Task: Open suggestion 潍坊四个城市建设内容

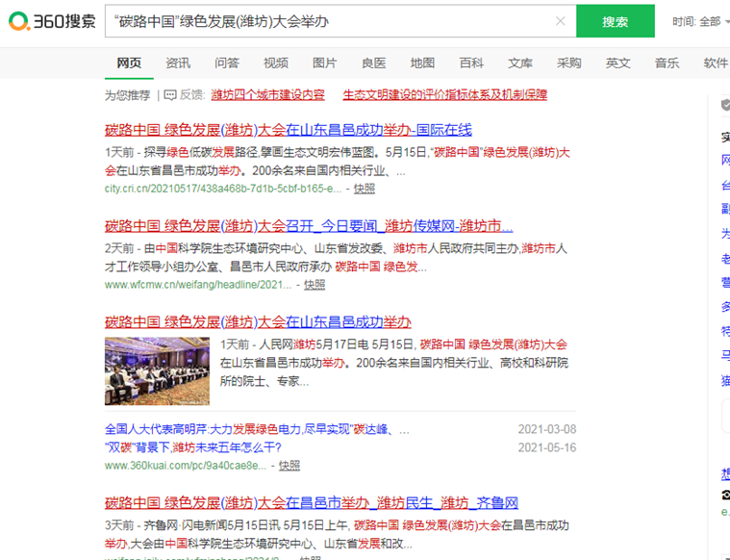Action: (267, 95)
